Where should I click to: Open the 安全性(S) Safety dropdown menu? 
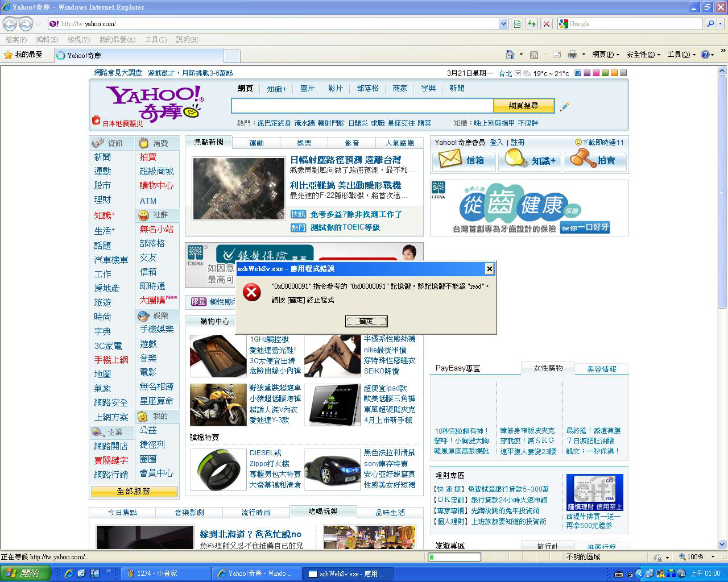(x=643, y=55)
